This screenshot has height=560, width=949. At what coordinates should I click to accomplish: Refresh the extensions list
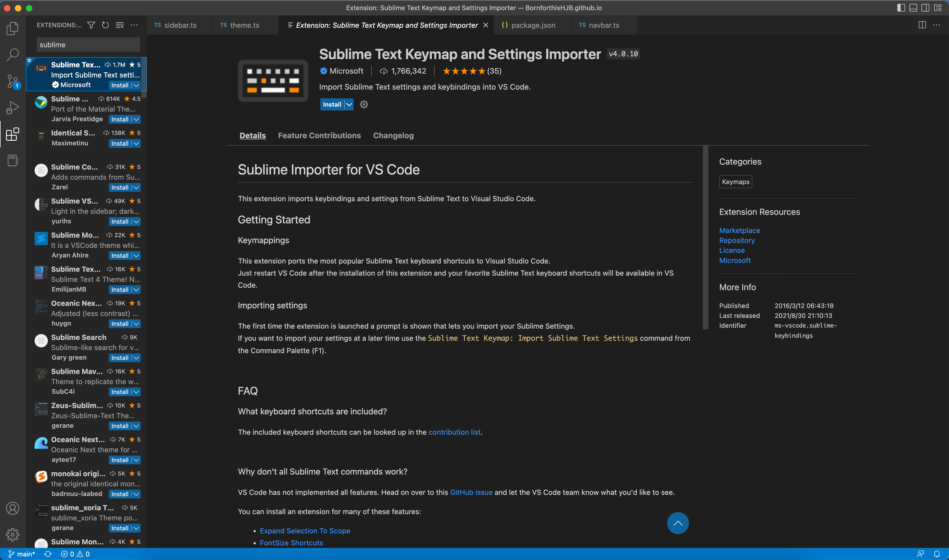point(105,25)
